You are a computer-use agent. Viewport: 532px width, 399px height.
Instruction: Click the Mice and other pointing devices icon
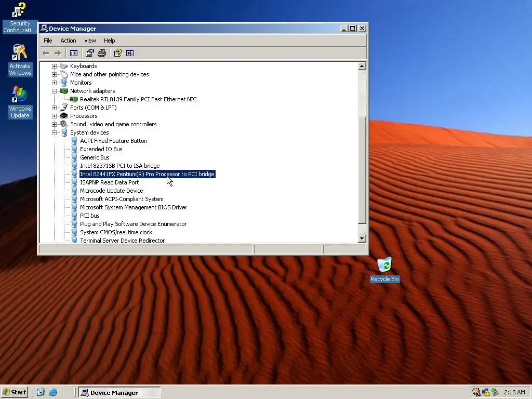[64, 74]
